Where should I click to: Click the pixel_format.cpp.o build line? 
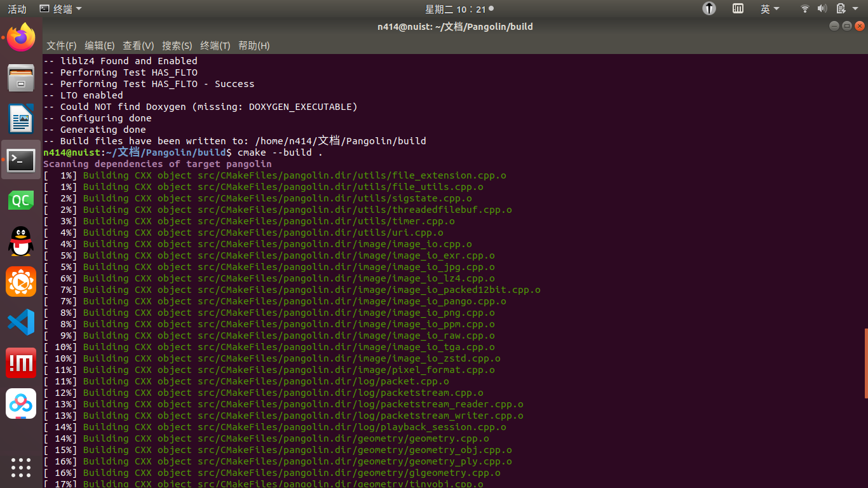point(269,370)
